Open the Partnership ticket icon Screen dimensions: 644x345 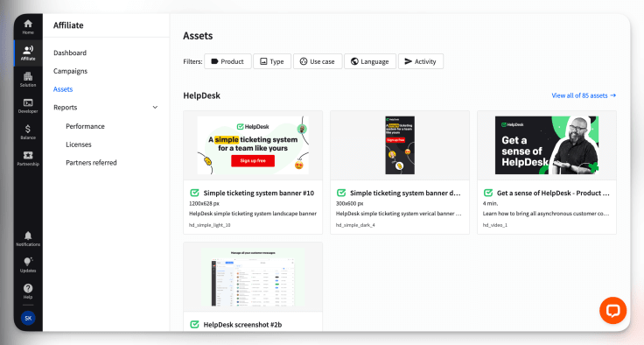28,158
